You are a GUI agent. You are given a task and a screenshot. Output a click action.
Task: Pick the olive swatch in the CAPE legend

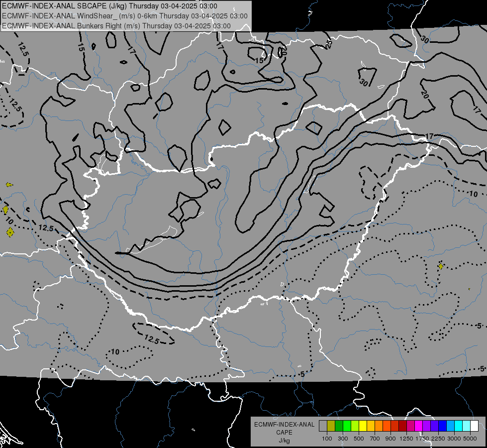(331, 426)
